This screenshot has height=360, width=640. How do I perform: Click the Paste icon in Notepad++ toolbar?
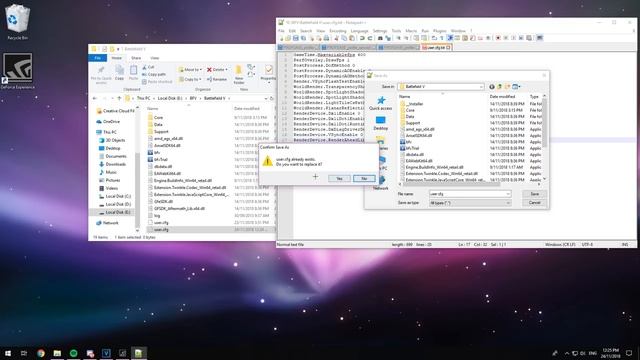tap(352, 38)
